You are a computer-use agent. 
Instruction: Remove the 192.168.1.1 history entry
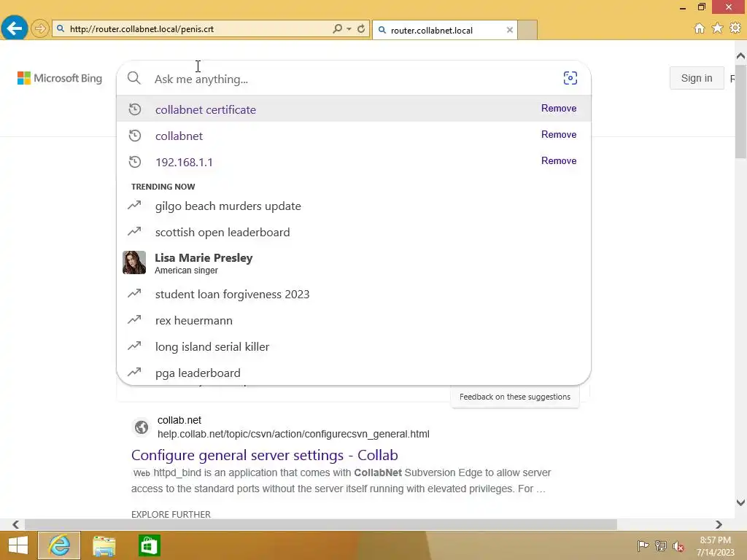(x=558, y=160)
